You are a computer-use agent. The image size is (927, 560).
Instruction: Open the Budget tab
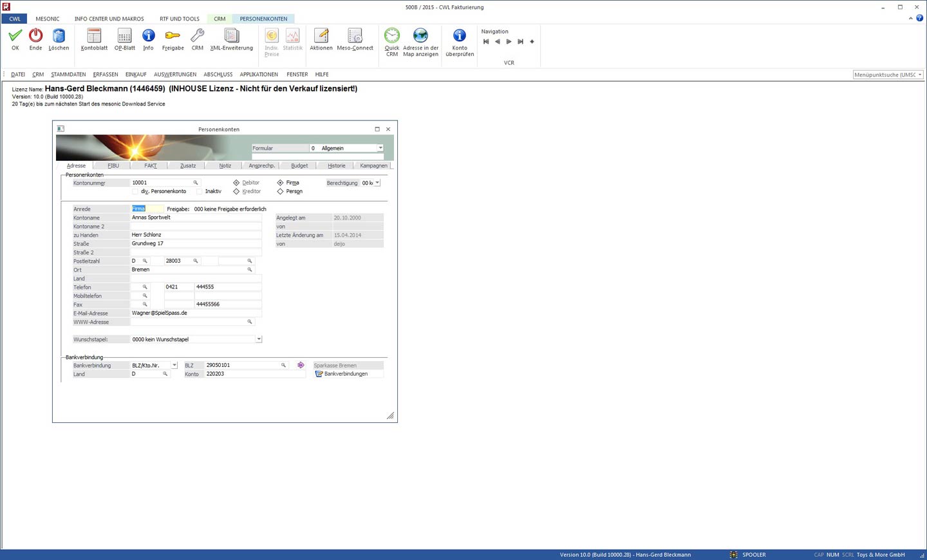pos(299,165)
